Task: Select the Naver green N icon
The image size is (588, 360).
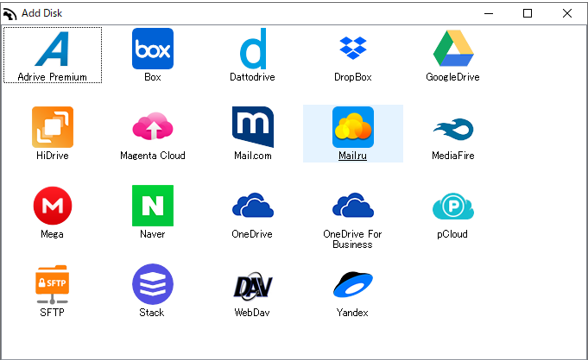Action: (153, 206)
